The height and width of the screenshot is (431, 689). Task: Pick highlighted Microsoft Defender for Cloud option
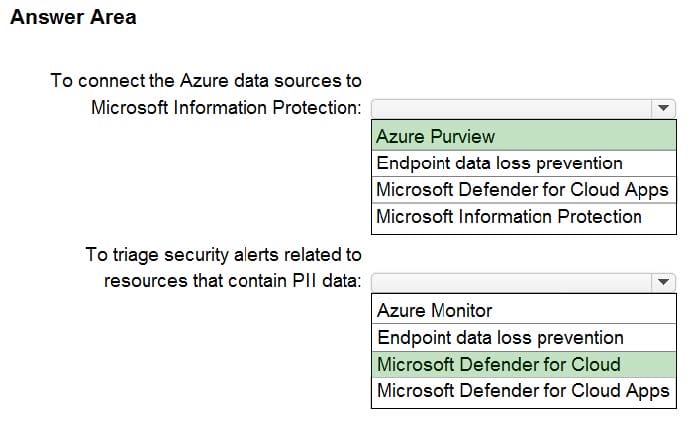click(x=498, y=364)
